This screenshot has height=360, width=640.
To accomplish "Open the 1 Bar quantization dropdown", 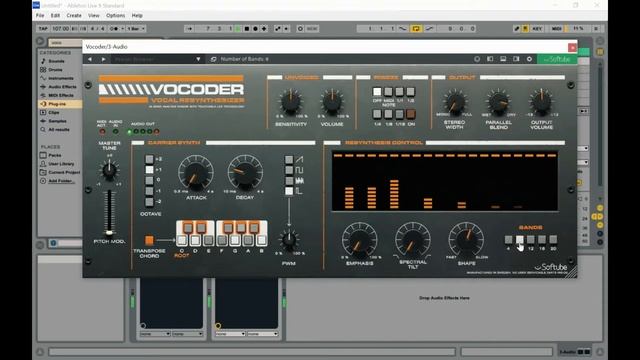I will click(136, 29).
